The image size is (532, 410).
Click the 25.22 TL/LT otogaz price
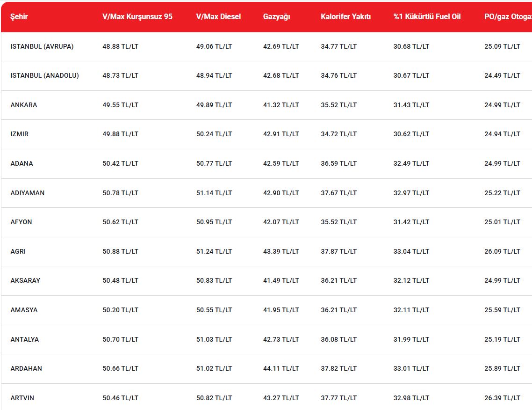point(502,193)
